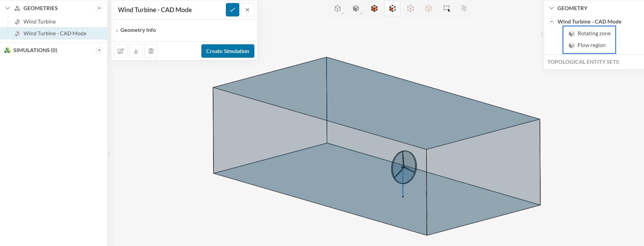Open the gray shaded render mode menu
This screenshot has width=644, height=246.
click(356, 9)
